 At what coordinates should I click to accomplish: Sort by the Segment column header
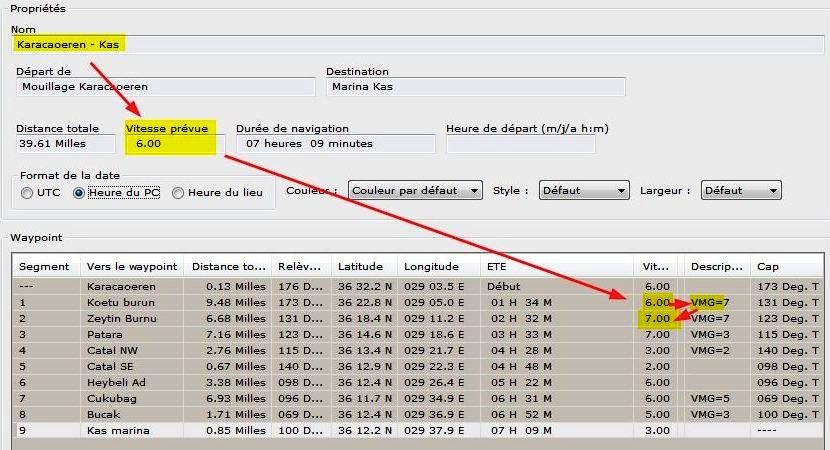(46, 267)
